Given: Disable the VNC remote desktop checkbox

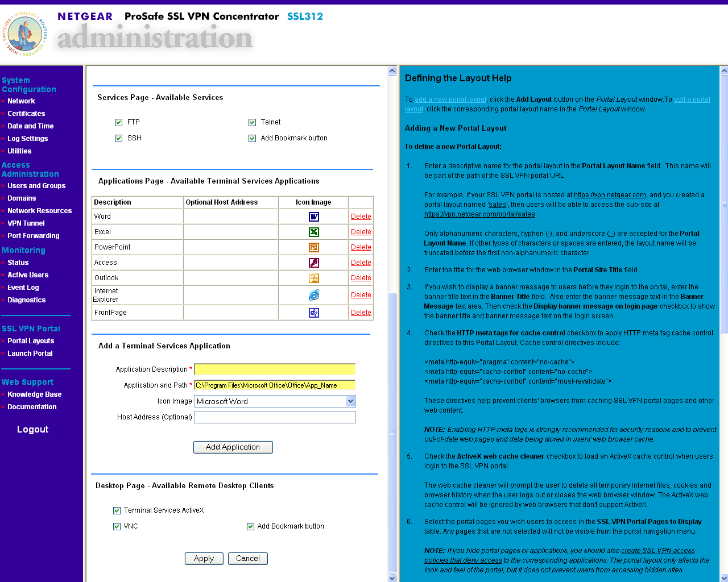Looking at the screenshot, I should click(117, 526).
